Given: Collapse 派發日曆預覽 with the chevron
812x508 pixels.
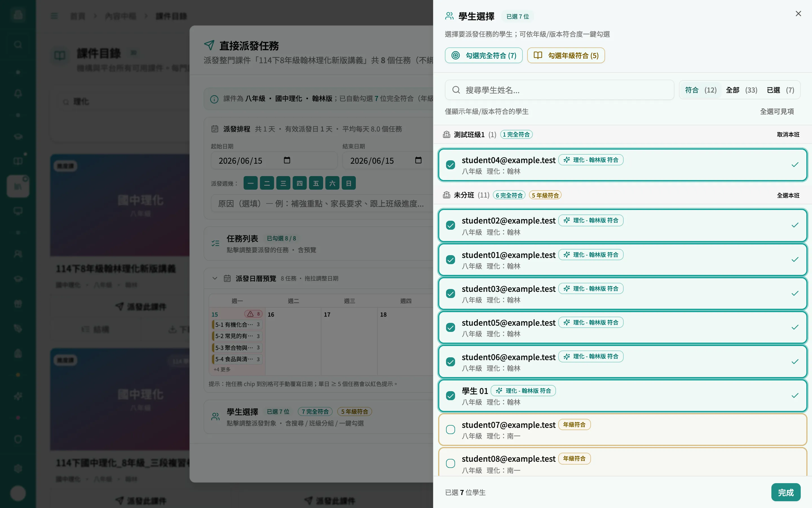Looking at the screenshot, I should pos(215,278).
